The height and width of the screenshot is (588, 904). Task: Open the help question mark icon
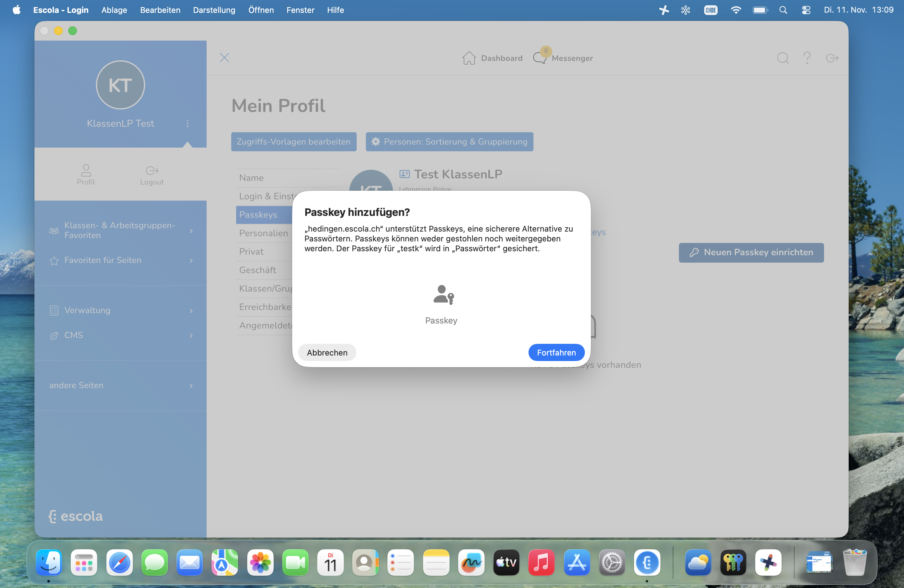807,58
